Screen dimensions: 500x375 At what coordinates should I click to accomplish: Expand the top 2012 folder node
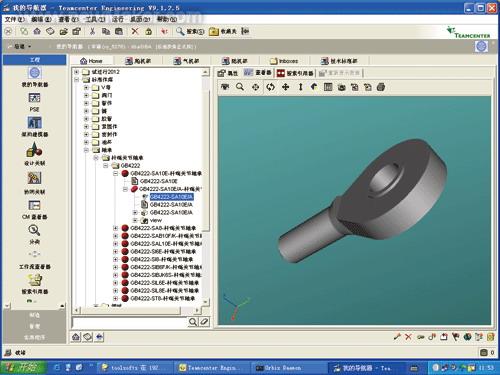coord(77,72)
